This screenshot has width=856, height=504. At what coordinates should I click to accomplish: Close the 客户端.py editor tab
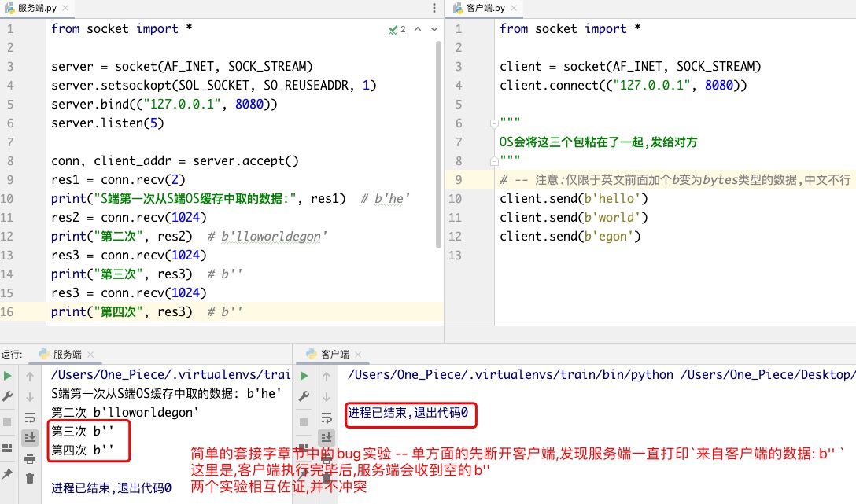(514, 8)
